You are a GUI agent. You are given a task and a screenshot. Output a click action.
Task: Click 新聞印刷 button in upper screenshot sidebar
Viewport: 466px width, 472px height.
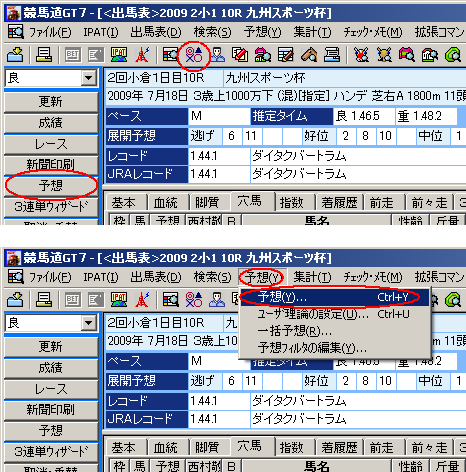click(x=51, y=165)
